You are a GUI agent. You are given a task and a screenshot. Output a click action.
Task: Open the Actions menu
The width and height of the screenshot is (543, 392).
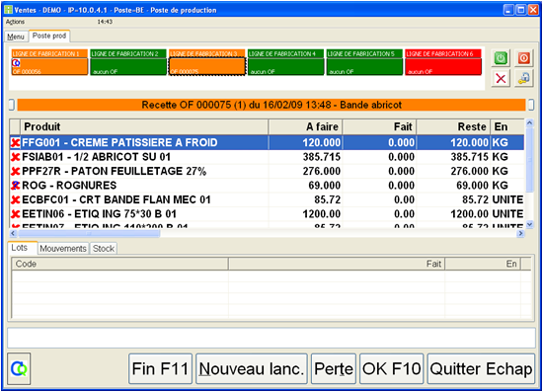15,22
